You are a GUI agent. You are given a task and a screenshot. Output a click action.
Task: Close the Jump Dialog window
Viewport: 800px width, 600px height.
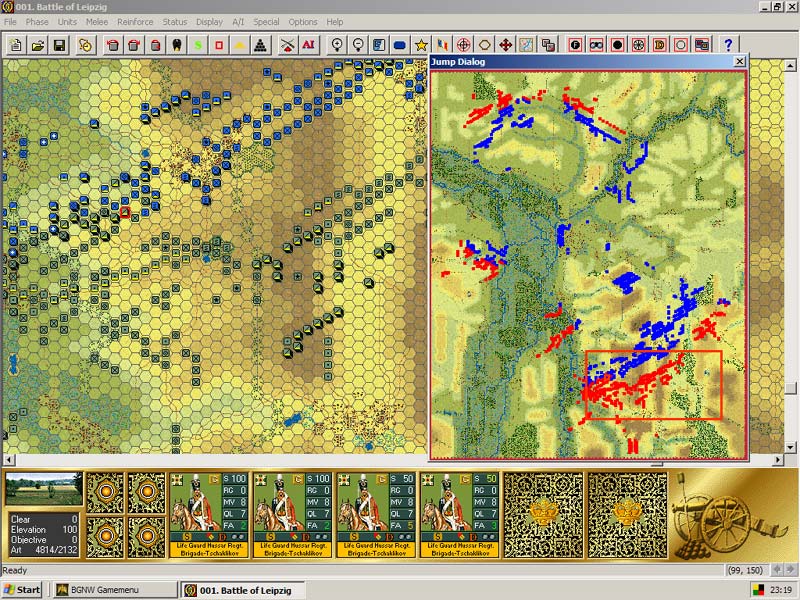pos(739,62)
